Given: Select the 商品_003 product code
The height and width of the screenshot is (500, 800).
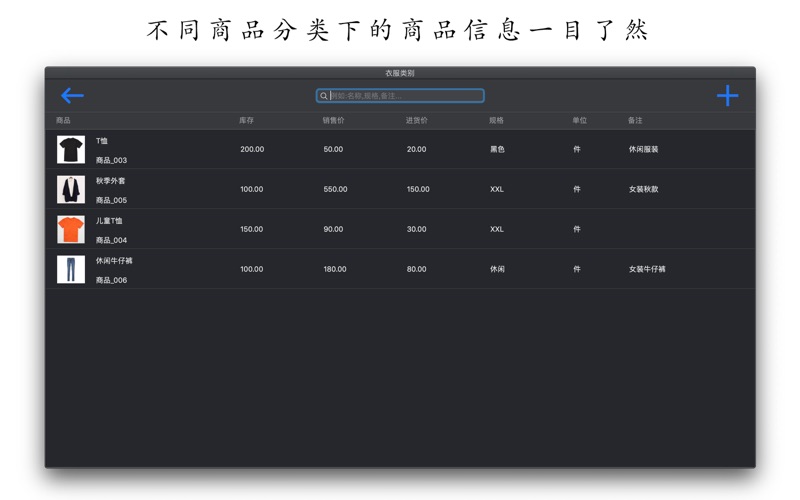Looking at the screenshot, I should click(111, 160).
